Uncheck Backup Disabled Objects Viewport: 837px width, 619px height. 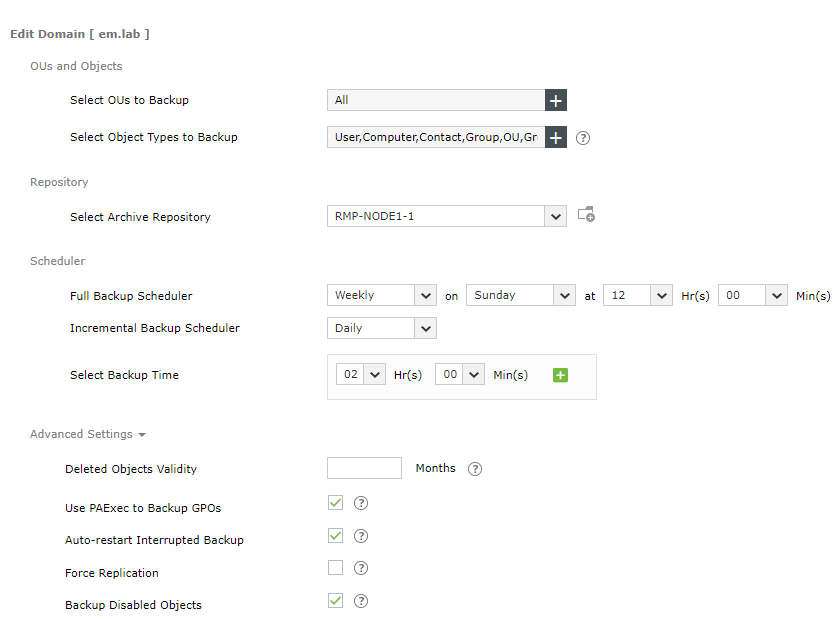coord(335,601)
